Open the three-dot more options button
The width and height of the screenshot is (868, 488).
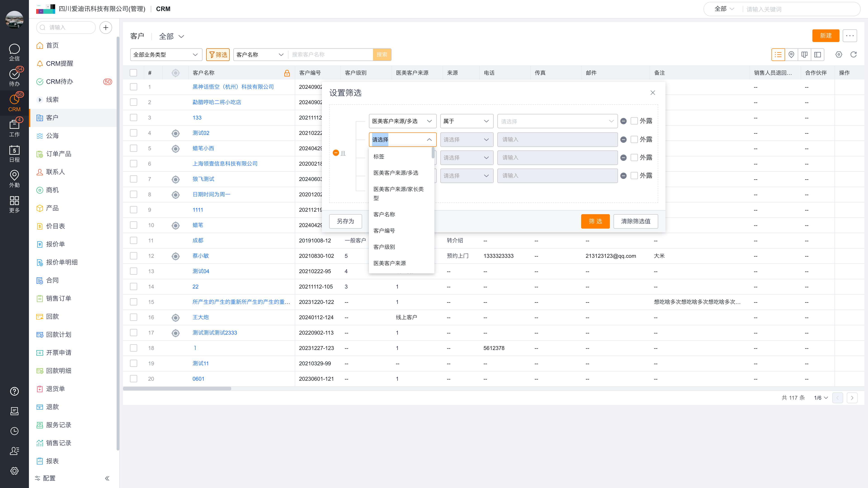pyautogui.click(x=850, y=36)
